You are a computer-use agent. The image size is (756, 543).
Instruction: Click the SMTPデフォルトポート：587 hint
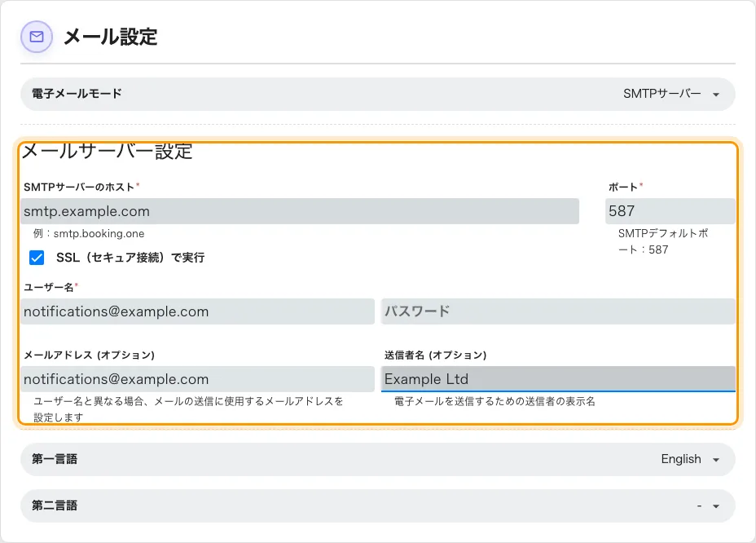663,241
